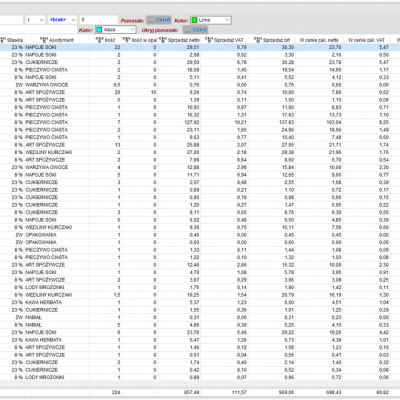Click the total quantity 224 in the footer
The height and width of the screenshot is (400, 400).
[116, 392]
